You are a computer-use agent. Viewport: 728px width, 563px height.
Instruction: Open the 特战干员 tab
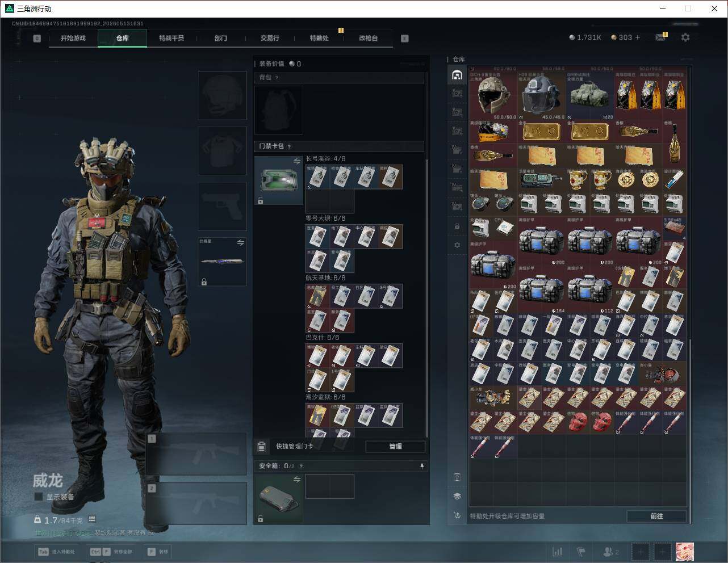[171, 38]
